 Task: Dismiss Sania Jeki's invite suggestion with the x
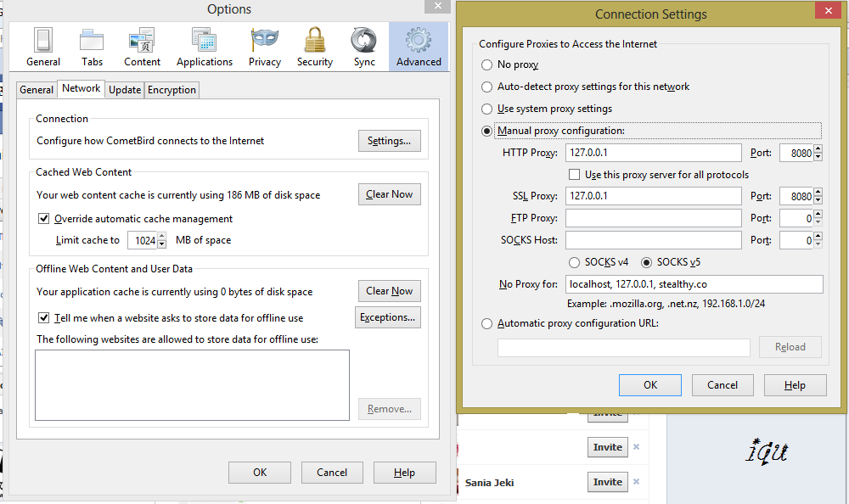pos(636,481)
